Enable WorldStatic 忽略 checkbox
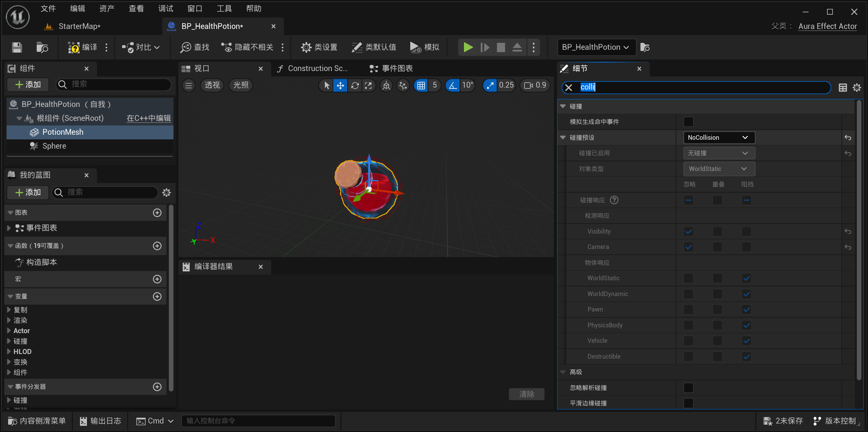The height and width of the screenshot is (432, 868). click(688, 278)
